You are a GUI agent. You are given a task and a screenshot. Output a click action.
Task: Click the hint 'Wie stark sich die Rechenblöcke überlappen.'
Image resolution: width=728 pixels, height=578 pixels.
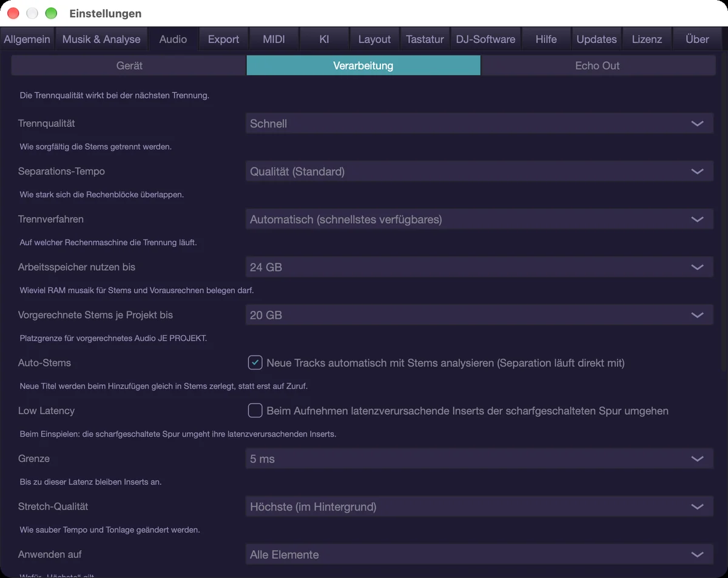coord(102,195)
